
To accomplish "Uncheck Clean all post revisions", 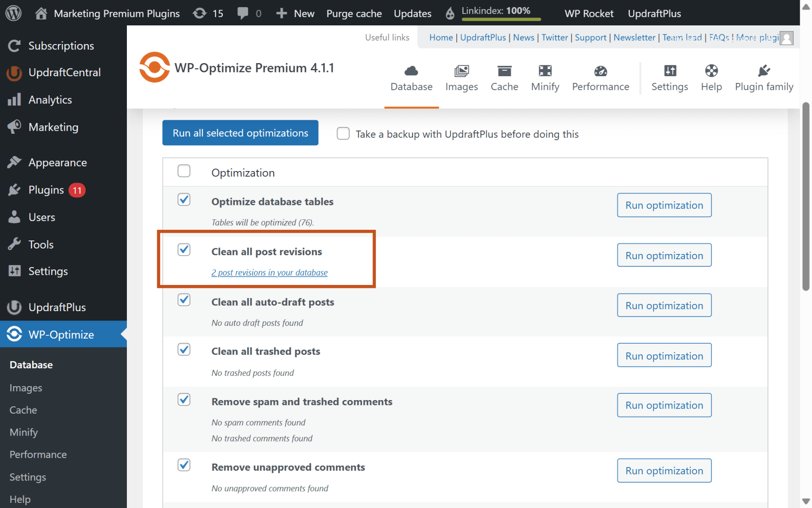I will coord(184,250).
